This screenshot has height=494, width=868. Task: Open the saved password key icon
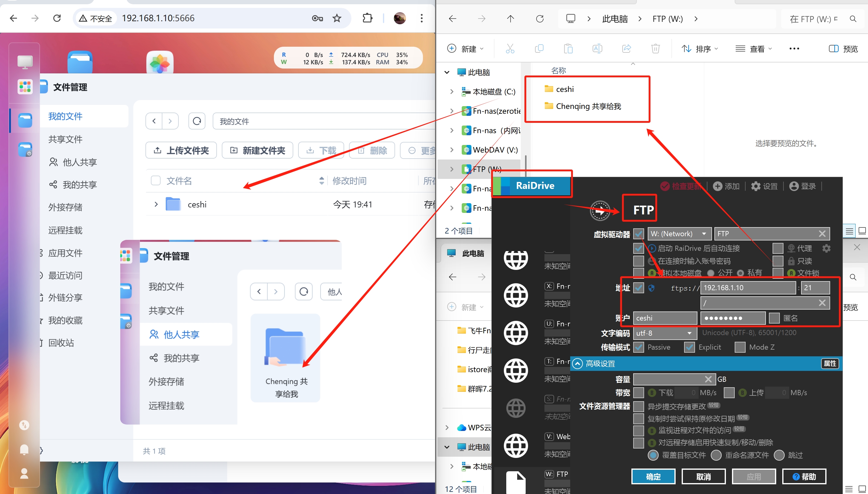[x=317, y=18]
